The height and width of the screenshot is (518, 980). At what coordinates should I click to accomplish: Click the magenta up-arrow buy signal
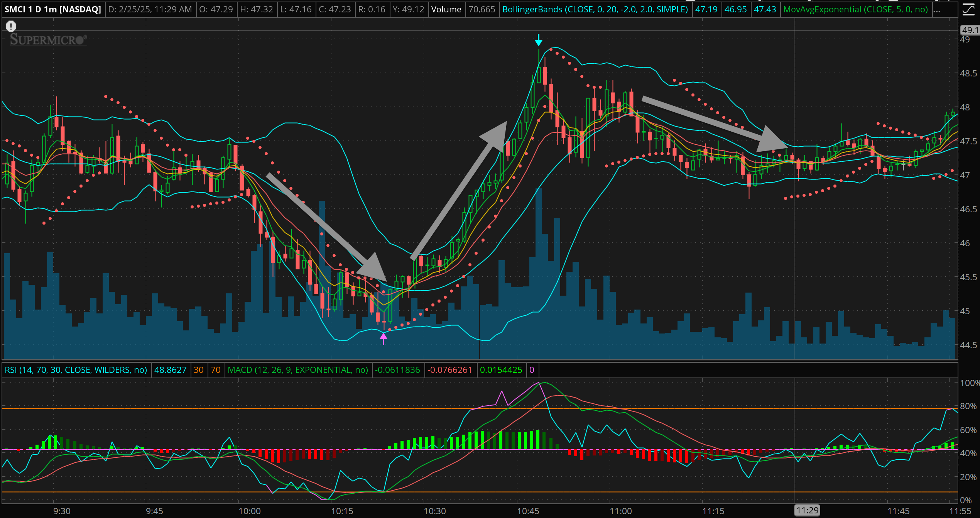pyautogui.click(x=384, y=339)
